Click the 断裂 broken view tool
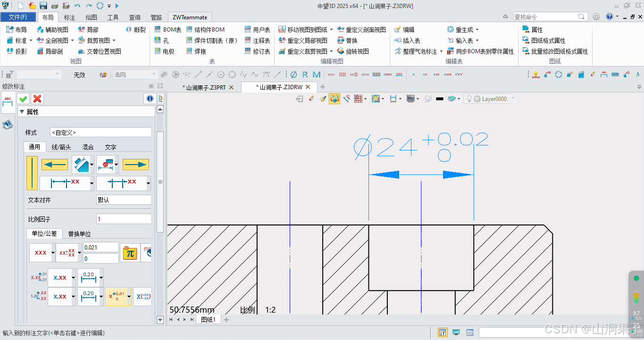 point(136,30)
